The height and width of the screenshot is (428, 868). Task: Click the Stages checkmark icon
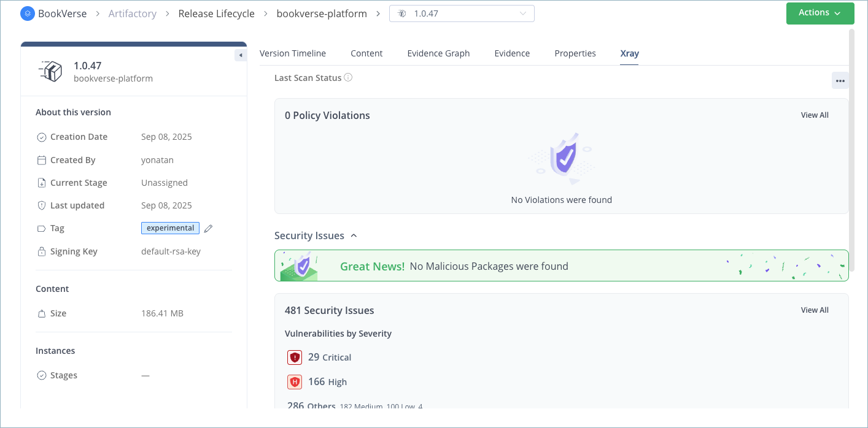42,375
